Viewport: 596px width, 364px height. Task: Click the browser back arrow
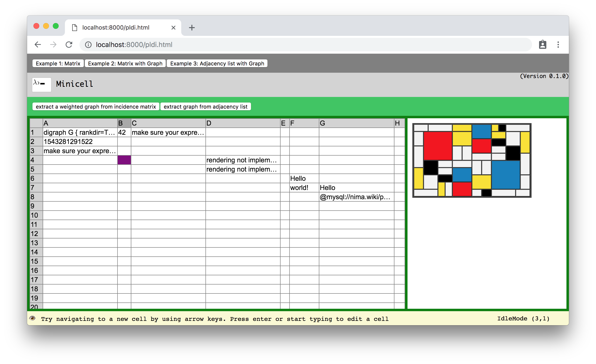(38, 45)
